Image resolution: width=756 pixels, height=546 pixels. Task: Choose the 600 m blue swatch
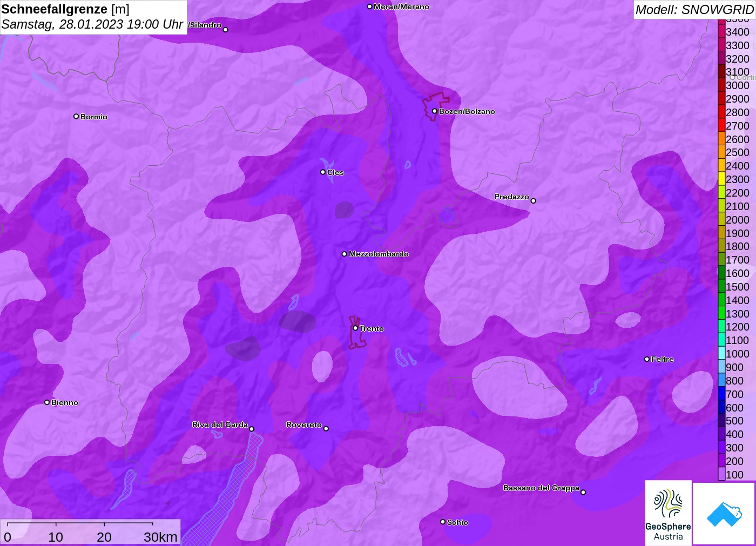pos(721,408)
